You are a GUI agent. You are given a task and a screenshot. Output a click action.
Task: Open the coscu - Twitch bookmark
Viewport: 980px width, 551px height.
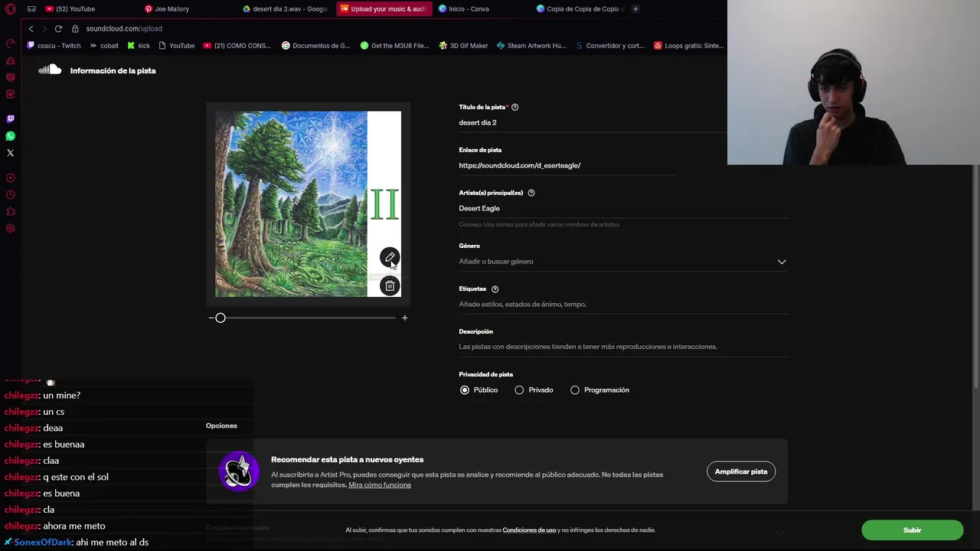pyautogui.click(x=54, y=45)
